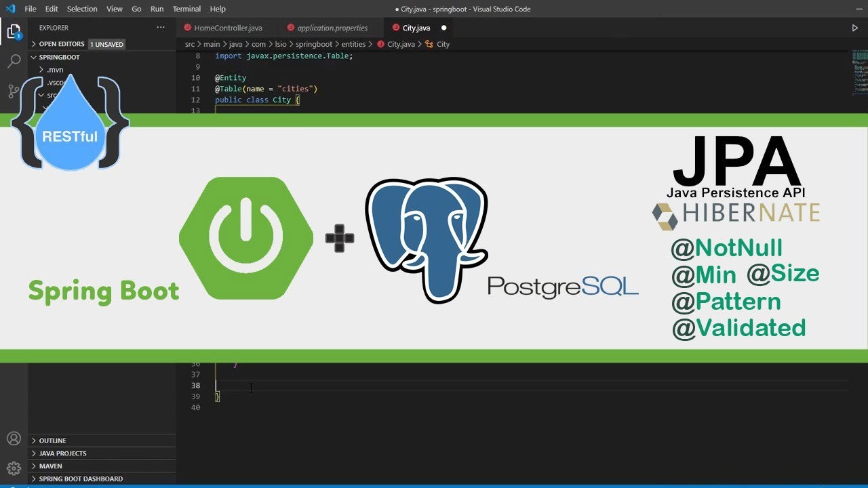Click the City class symbol icon in breadcrumbs
Image resolution: width=868 pixels, height=488 pixels.
click(429, 44)
